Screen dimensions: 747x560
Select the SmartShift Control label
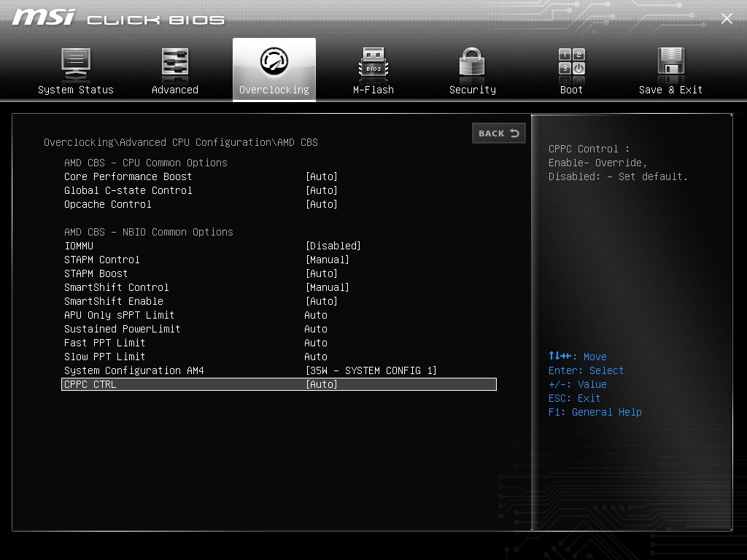(x=116, y=287)
